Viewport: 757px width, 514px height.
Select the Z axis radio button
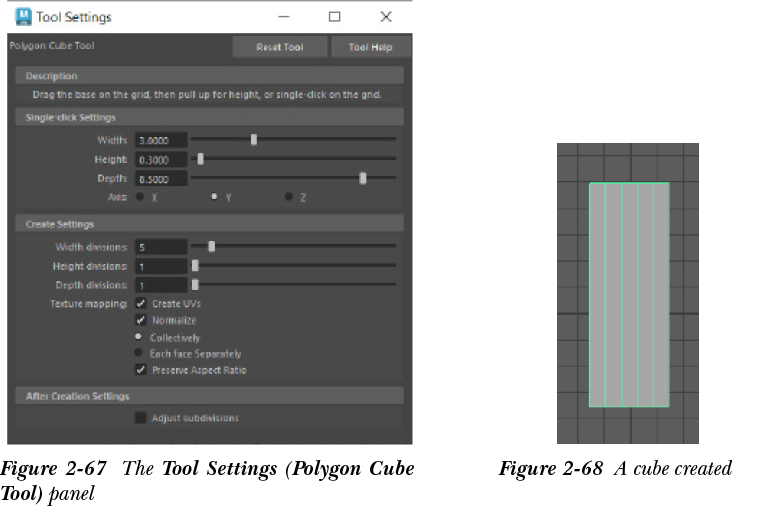click(288, 197)
